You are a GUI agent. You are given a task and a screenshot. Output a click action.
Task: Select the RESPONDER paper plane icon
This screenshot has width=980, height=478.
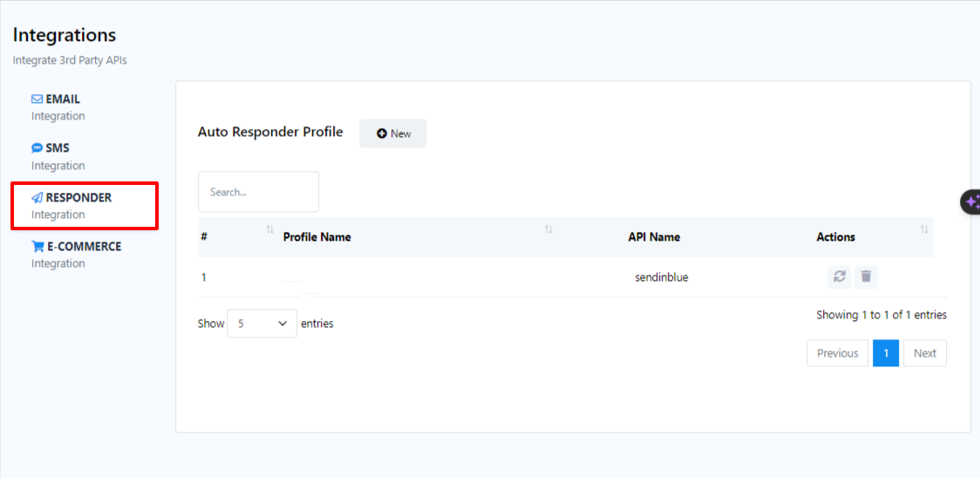(x=37, y=198)
